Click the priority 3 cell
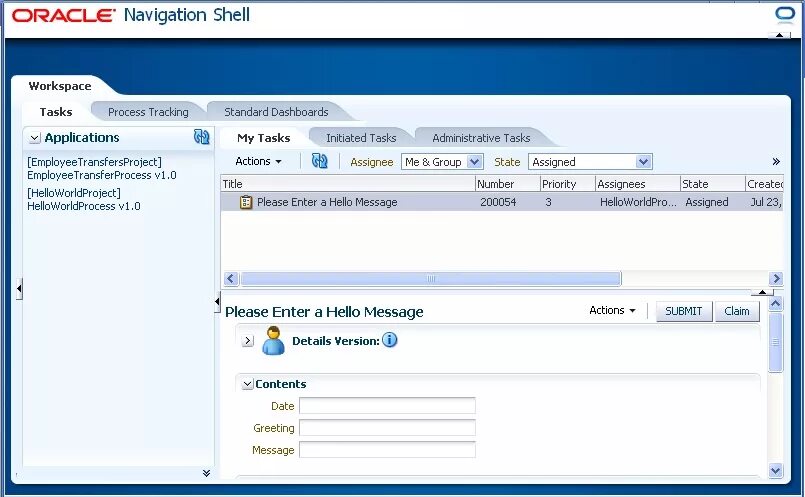The image size is (805, 497). tap(548, 202)
